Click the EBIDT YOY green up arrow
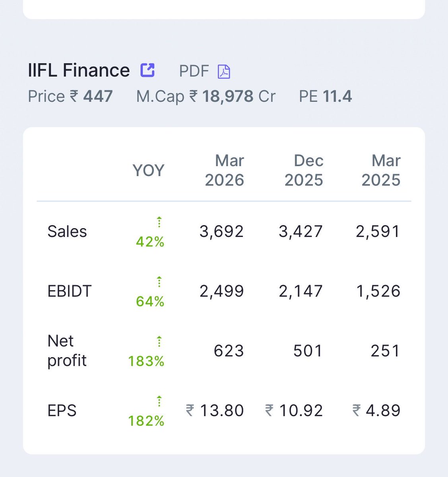The width and height of the screenshot is (448, 477). 159,281
